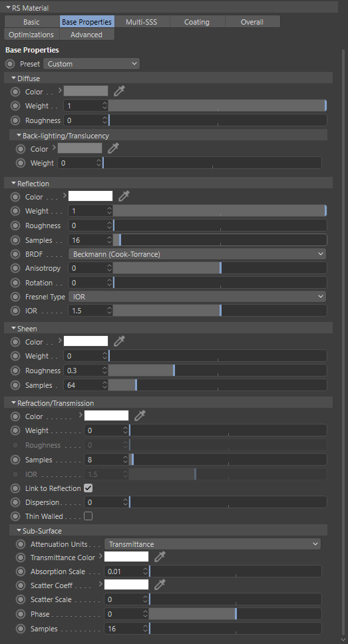
Task: Click the white Reflection color swatch
Action: [x=90, y=196]
